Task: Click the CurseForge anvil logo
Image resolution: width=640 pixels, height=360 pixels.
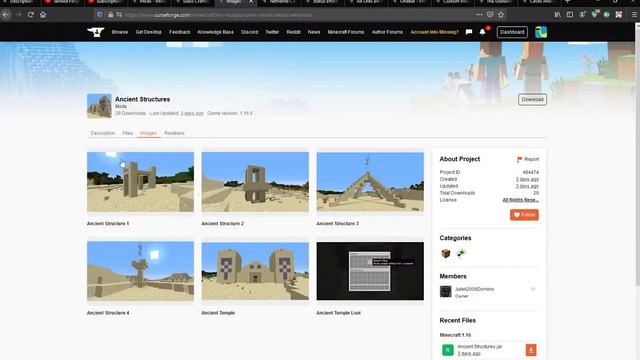Action: (96, 32)
